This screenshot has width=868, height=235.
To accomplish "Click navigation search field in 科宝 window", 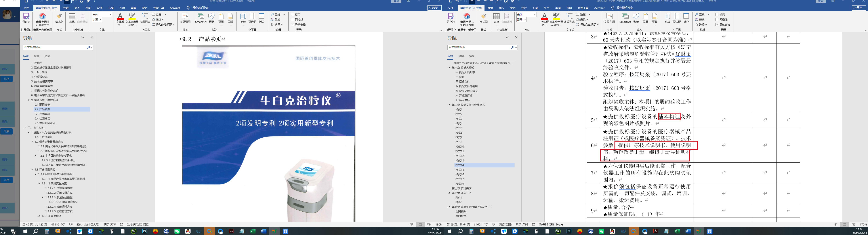I will pos(55,47).
